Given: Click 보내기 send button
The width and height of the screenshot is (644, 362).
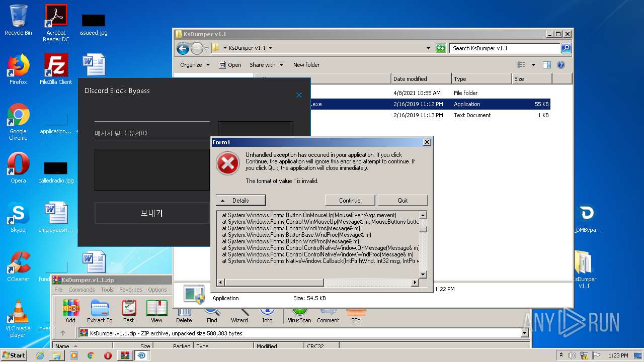Looking at the screenshot, I should pos(151,213).
